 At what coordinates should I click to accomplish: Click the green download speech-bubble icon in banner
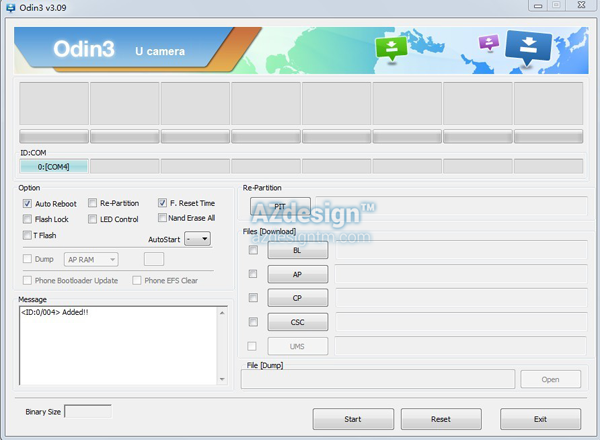(x=391, y=49)
